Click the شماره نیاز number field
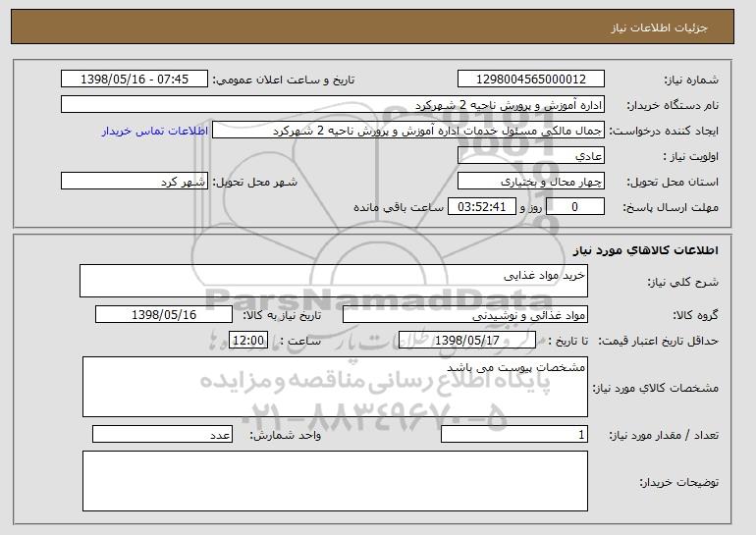Image resolution: width=756 pixels, height=535 pixels. point(531,80)
